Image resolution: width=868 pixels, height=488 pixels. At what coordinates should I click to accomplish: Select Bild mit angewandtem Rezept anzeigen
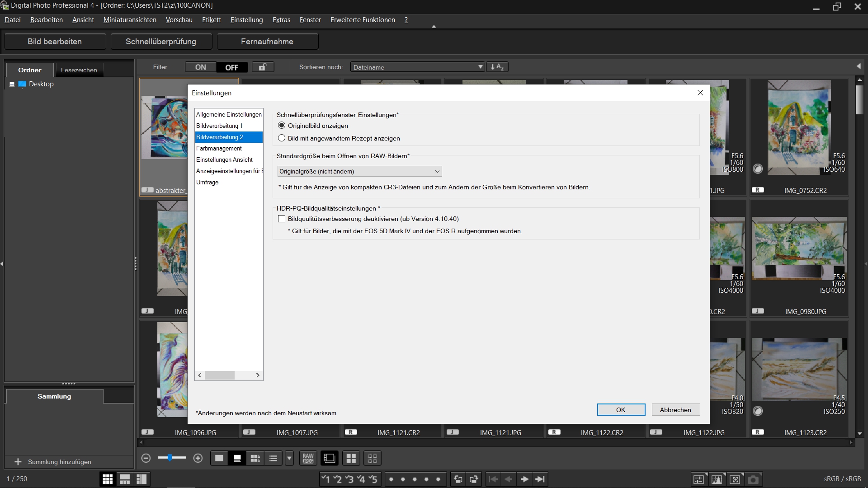282,138
